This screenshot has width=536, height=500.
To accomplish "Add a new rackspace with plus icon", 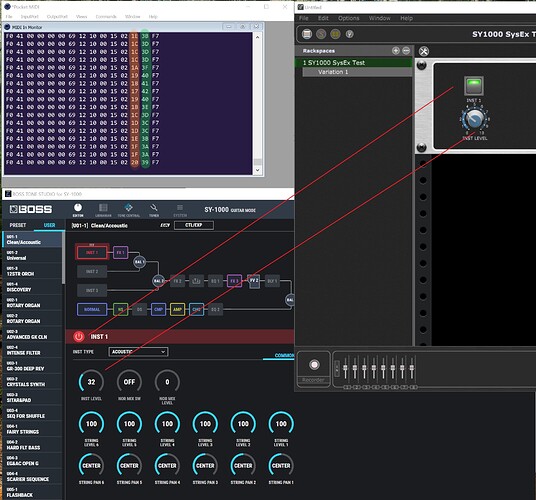I will [396, 51].
